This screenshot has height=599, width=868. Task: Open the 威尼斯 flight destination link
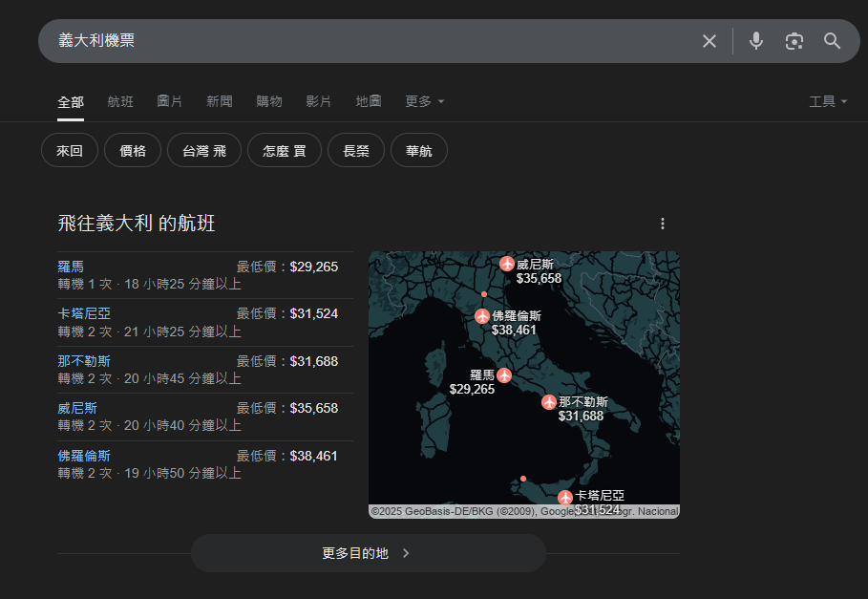click(77, 408)
